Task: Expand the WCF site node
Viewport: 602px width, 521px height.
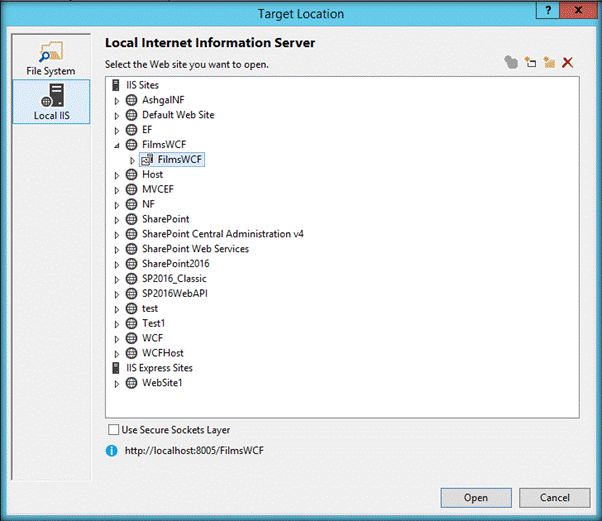Action: click(117, 339)
